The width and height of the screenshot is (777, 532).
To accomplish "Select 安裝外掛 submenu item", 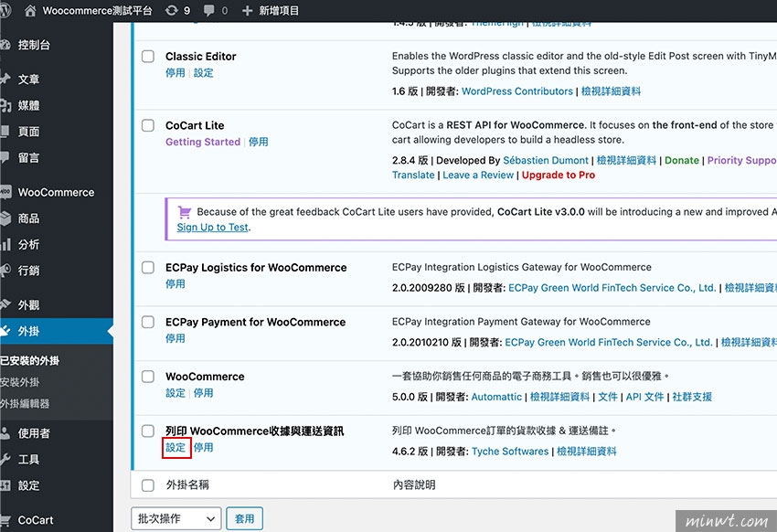I will click(x=20, y=382).
